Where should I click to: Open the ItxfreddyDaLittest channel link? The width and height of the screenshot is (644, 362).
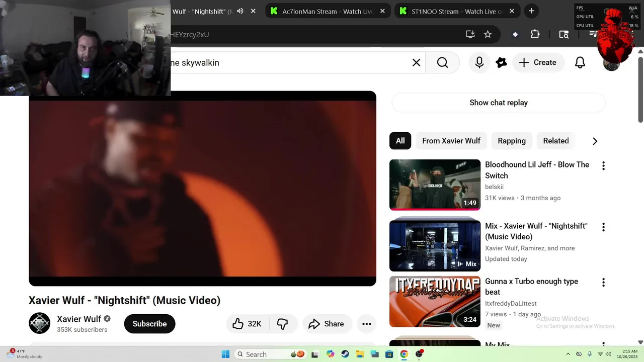click(x=511, y=304)
